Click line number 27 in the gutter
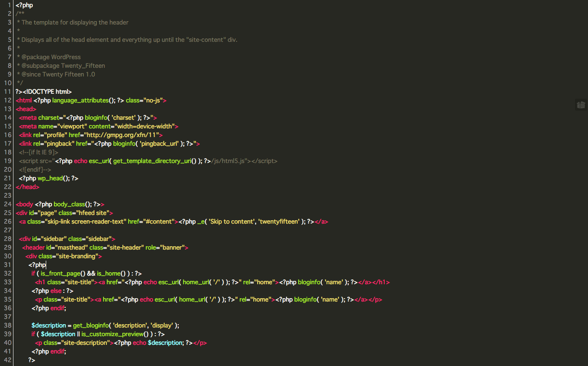Screen dimensions: 588x366 tap(7, 230)
